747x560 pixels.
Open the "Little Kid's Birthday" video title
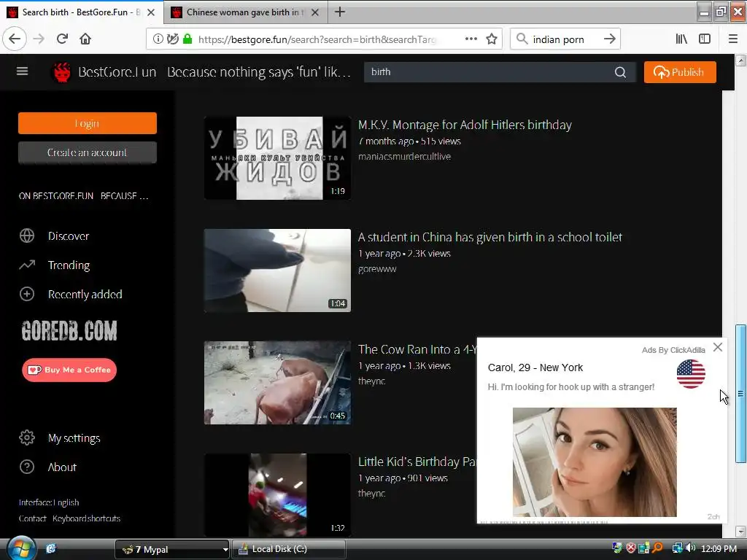(417, 462)
